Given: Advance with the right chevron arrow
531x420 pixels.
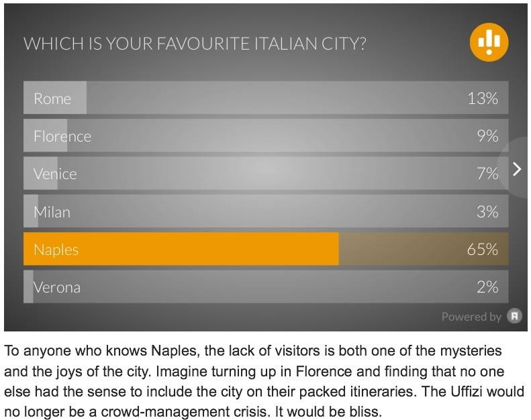Looking at the screenshot, I should point(516,168).
